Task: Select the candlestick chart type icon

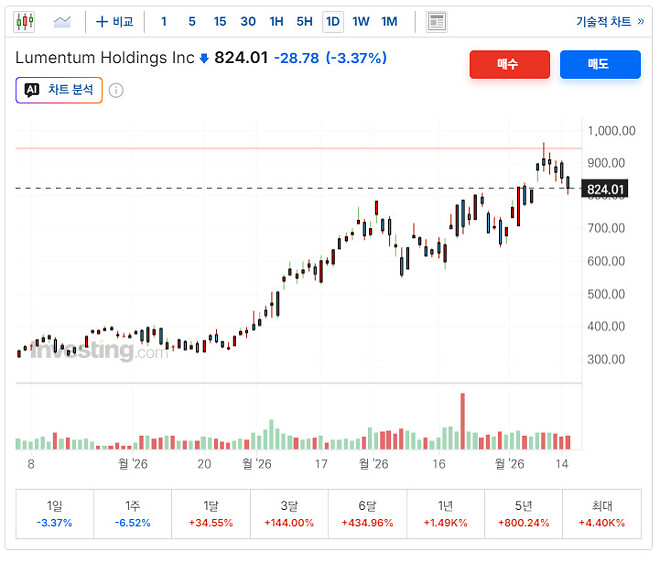Action: 24,21
